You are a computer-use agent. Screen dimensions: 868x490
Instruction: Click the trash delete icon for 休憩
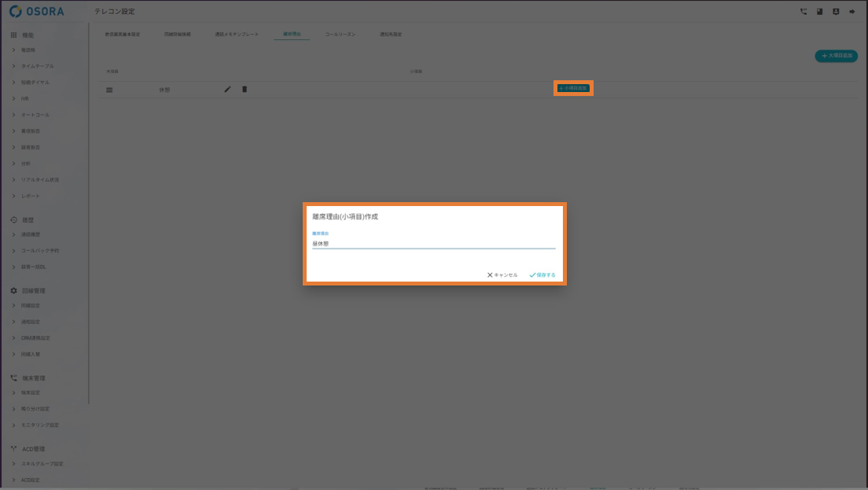(245, 90)
